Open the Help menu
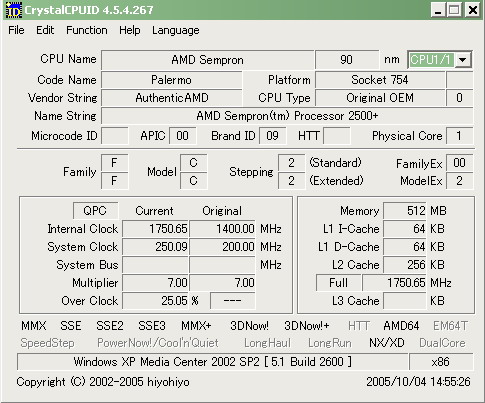The width and height of the screenshot is (485, 403). pos(130,30)
